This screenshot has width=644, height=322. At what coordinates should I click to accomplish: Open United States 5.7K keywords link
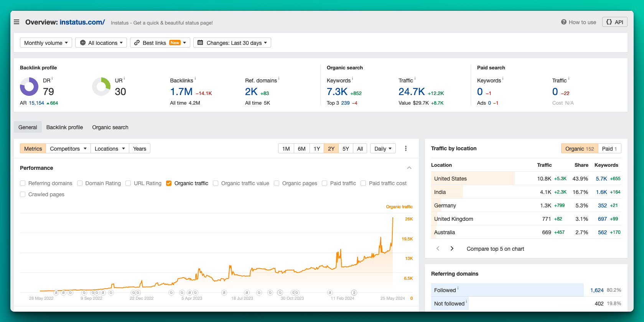tap(601, 179)
